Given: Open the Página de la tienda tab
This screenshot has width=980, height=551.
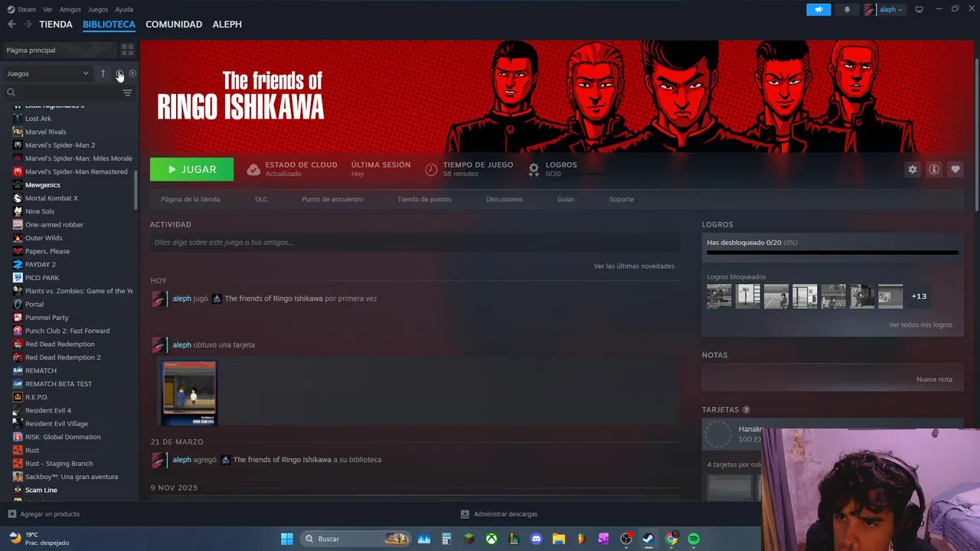Looking at the screenshot, I should click(x=191, y=199).
